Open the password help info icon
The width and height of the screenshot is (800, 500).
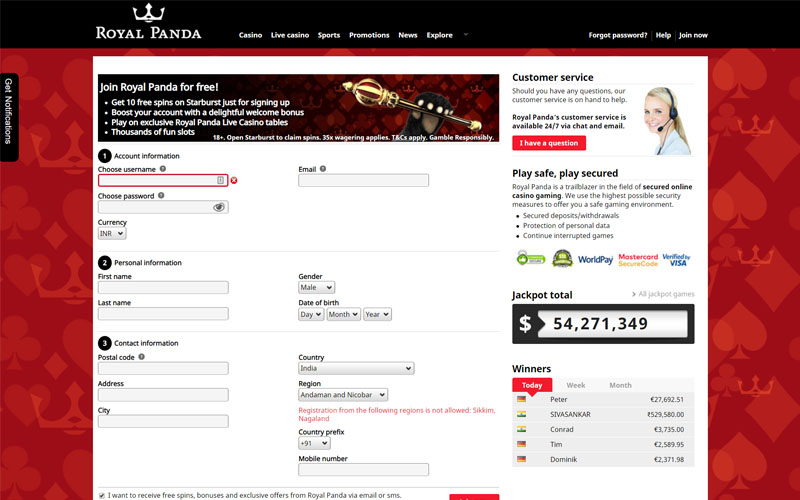161,195
